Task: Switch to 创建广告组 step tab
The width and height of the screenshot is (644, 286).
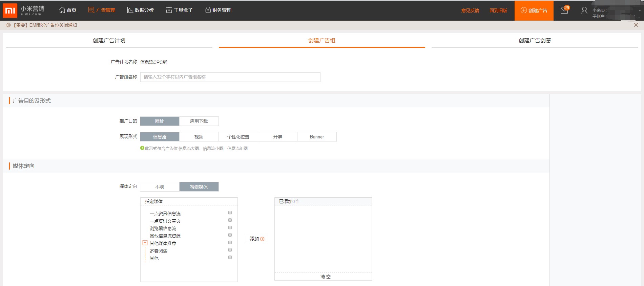Action: click(x=322, y=41)
